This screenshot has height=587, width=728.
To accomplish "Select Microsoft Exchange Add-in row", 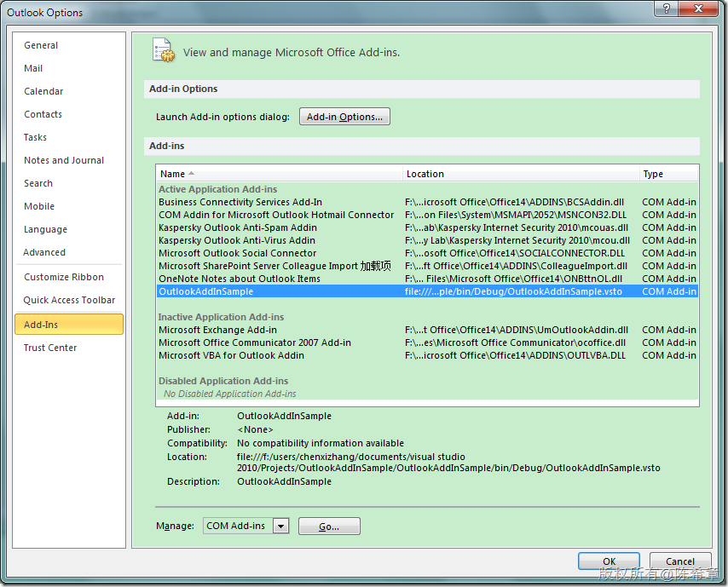I will pos(427,330).
